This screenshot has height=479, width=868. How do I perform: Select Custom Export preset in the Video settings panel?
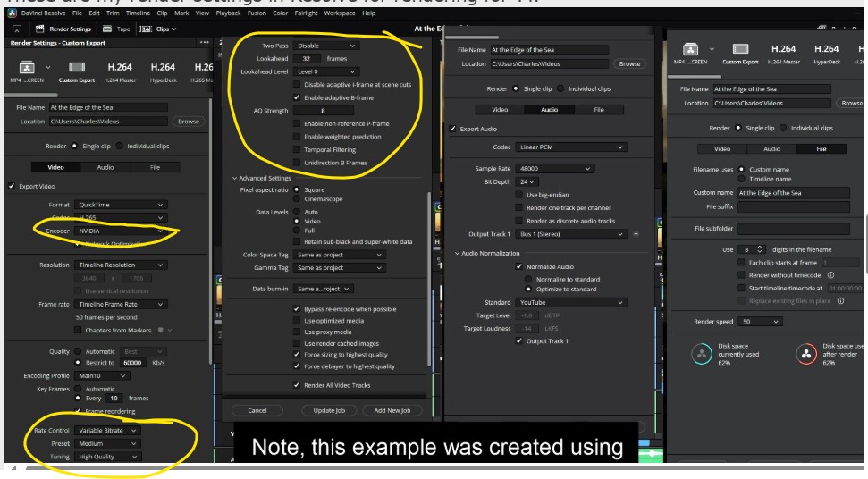[x=76, y=71]
